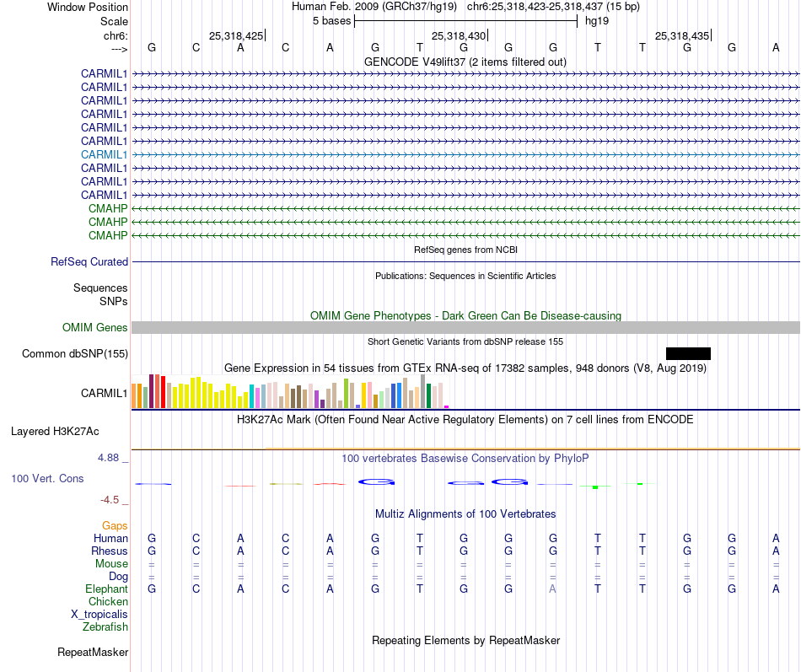801x672 pixels.
Task: Click the Common dbSNP(155) label
Action: (75, 353)
